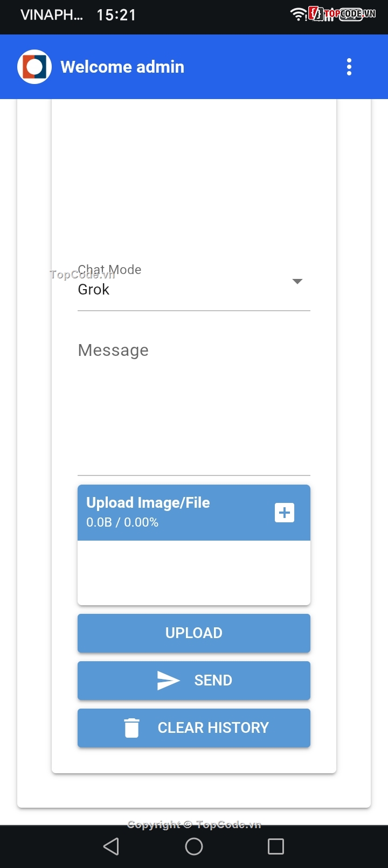Open the three-dot overflow menu
388x868 pixels.
point(349,67)
